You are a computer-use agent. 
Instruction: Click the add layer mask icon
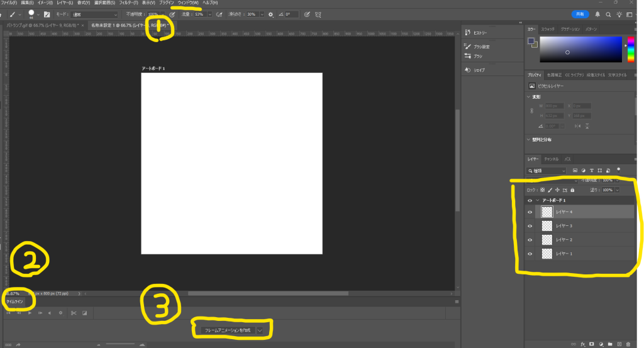pyautogui.click(x=592, y=344)
